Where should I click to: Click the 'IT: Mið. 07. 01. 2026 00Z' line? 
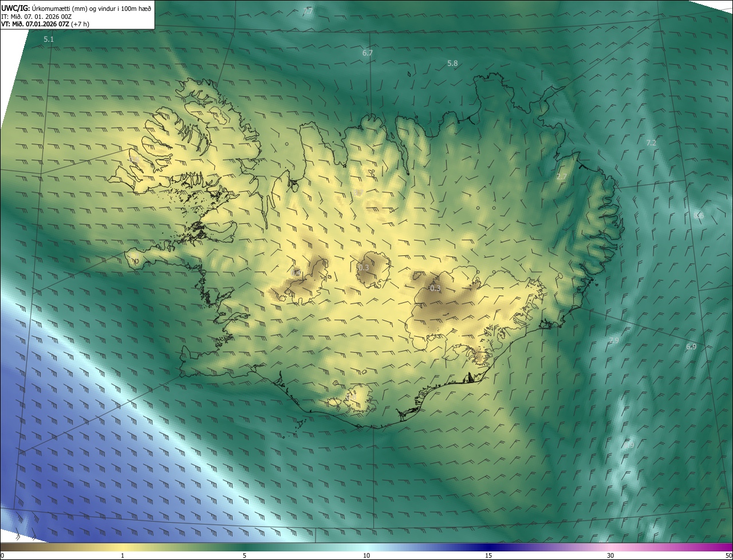click(x=37, y=16)
